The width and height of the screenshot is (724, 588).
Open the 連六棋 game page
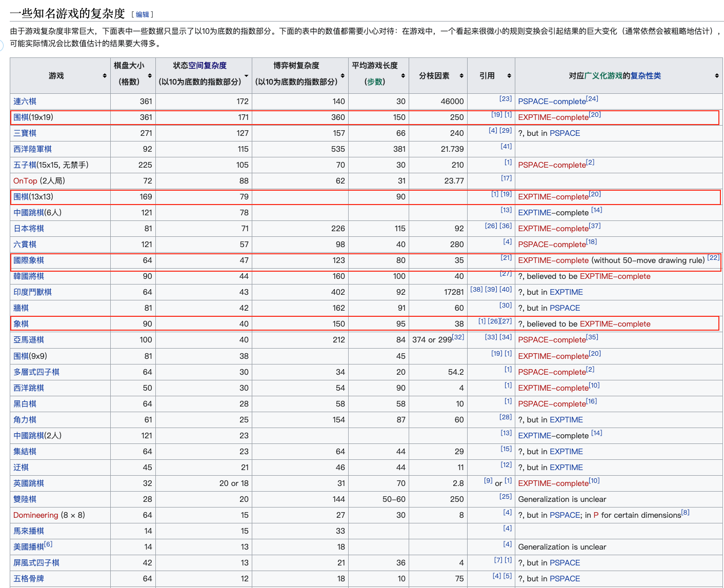tap(24, 101)
